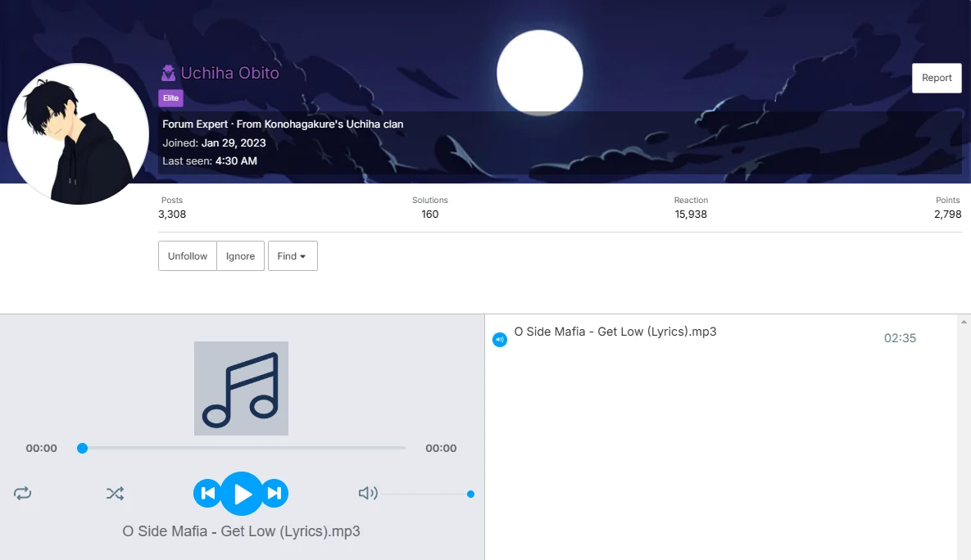Image resolution: width=971 pixels, height=560 pixels.
Task: Skip to next track
Action: (x=275, y=493)
